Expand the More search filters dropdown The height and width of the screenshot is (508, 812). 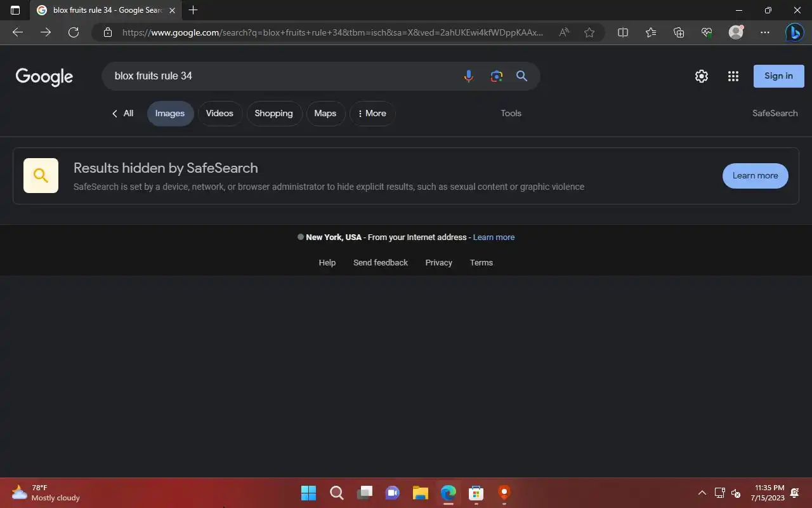tap(372, 114)
